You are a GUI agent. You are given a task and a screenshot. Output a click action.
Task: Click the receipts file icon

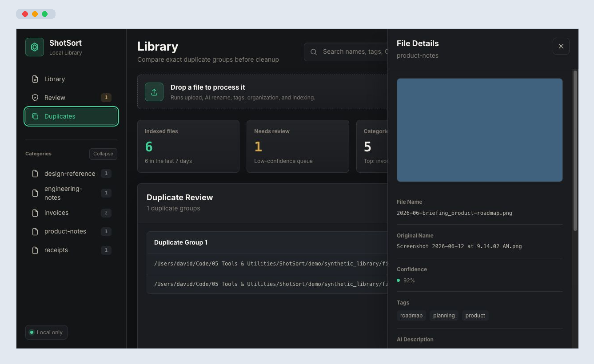point(35,250)
